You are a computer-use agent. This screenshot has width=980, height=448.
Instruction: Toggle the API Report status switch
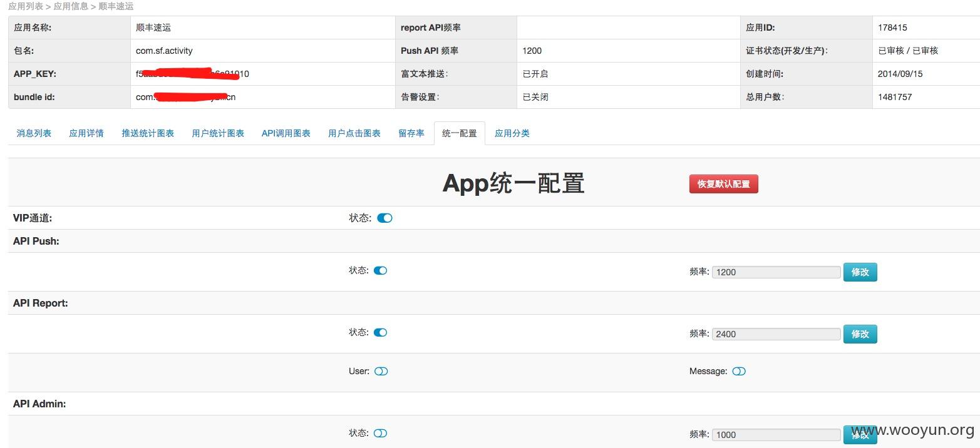(381, 332)
